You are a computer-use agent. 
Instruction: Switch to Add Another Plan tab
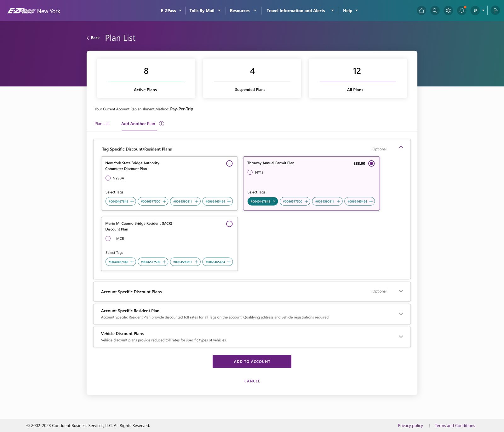pyautogui.click(x=138, y=124)
